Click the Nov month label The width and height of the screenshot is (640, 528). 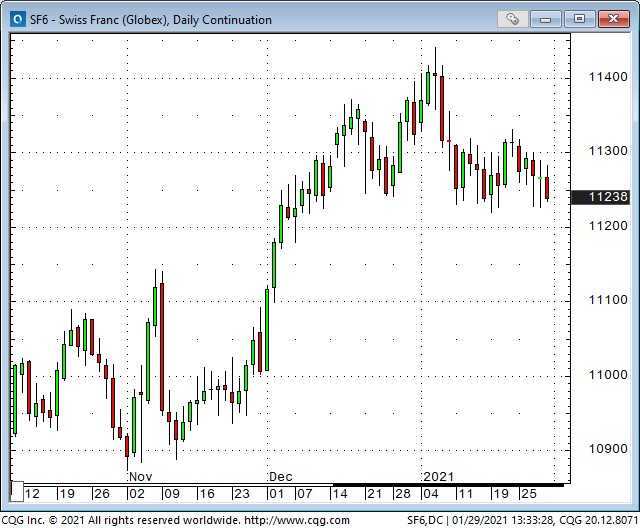(140, 477)
